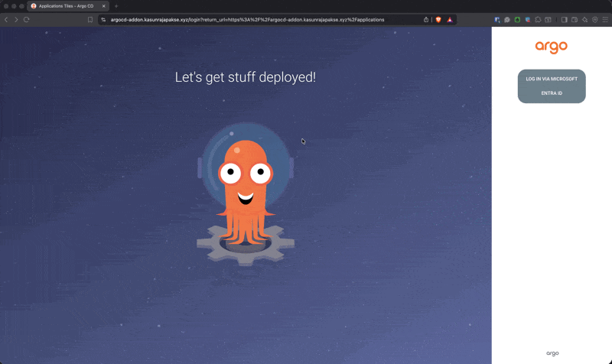Open the site settings icon in the address bar
Screen dimensions: 612x364
pyautogui.click(x=103, y=20)
